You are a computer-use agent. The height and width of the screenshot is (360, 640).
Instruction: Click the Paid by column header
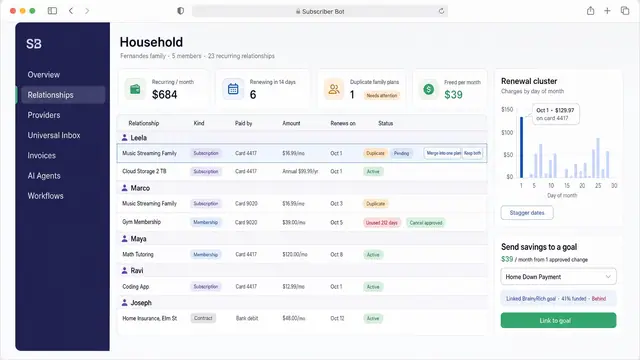[x=243, y=123]
